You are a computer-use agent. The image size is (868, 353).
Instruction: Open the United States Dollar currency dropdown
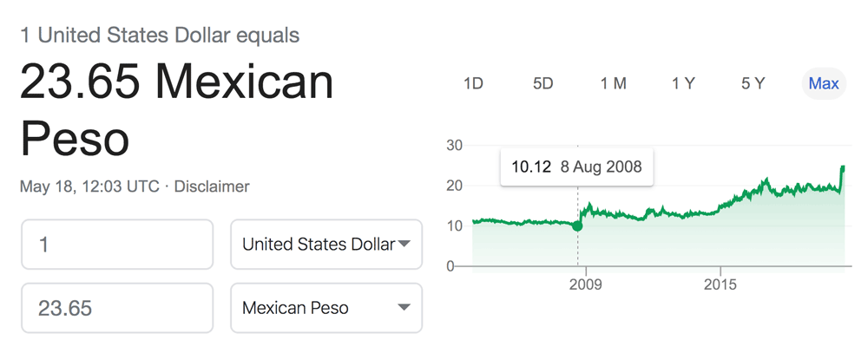click(326, 245)
